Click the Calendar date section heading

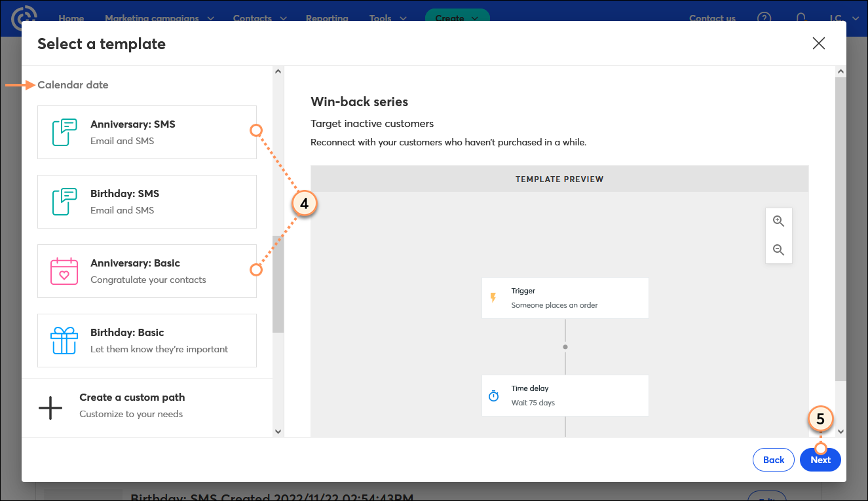(73, 84)
